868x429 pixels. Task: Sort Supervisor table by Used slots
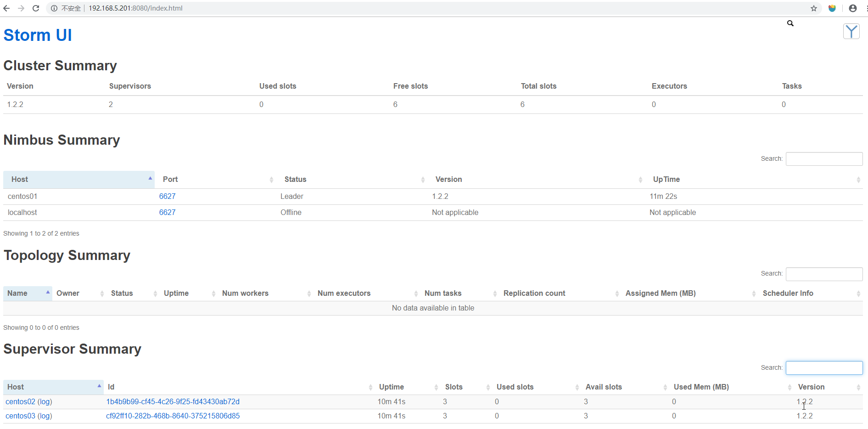tap(537, 387)
